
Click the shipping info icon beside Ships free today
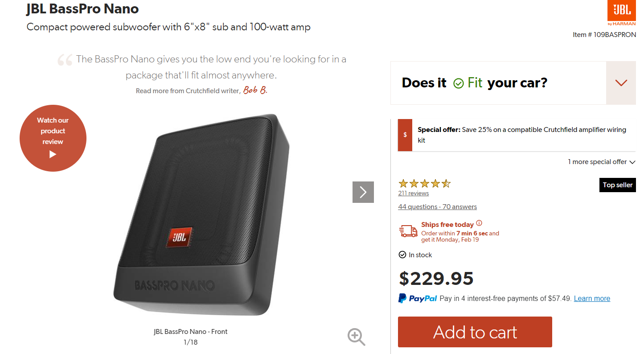(x=479, y=223)
